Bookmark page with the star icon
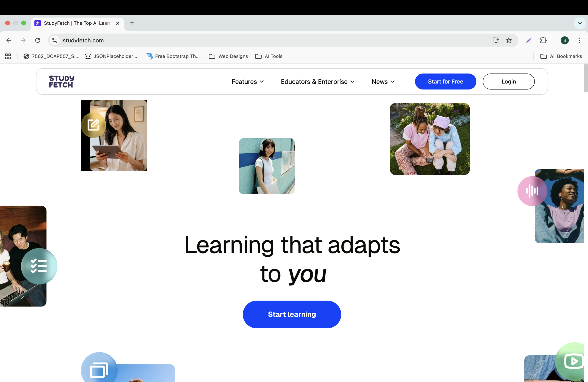The height and width of the screenshot is (382, 588). point(509,40)
